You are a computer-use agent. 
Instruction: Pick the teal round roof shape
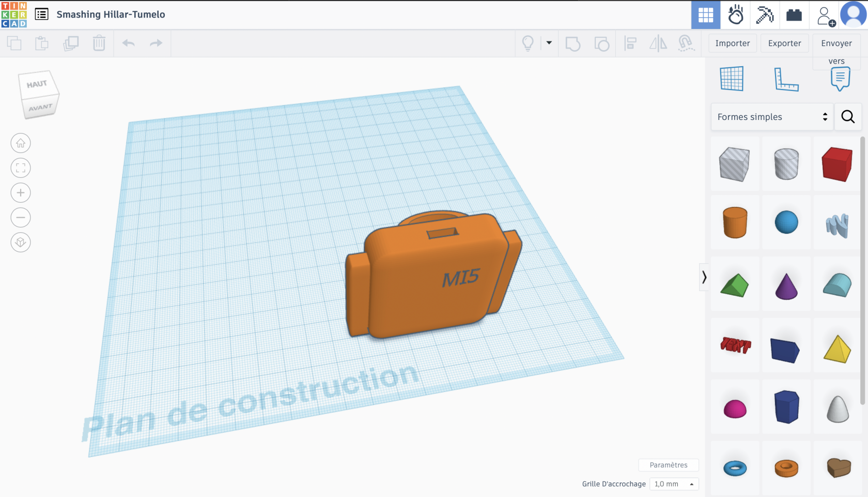pos(837,285)
